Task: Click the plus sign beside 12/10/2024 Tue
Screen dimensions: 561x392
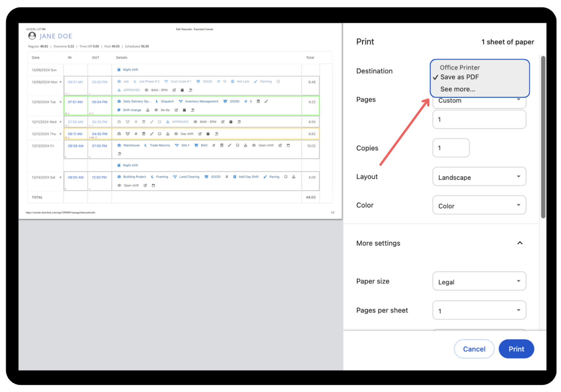Action: [x=60, y=102]
